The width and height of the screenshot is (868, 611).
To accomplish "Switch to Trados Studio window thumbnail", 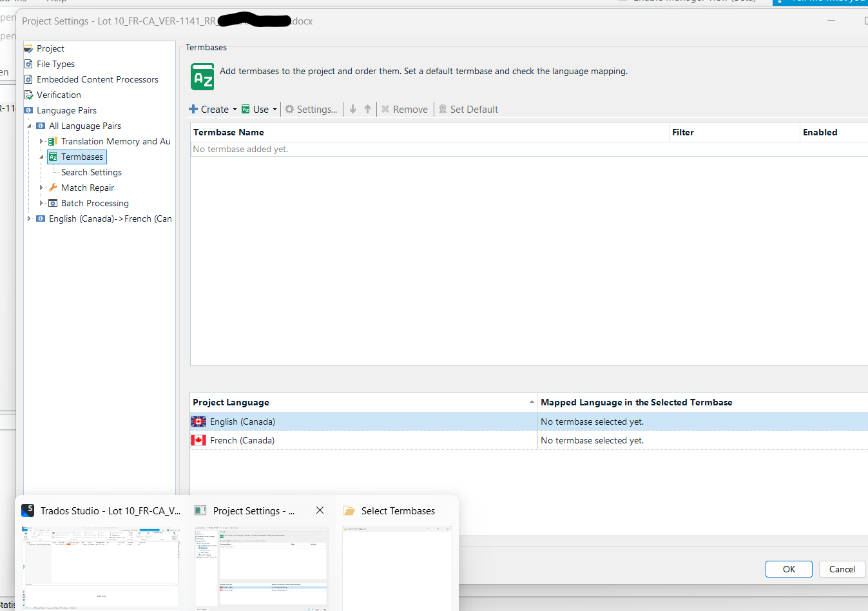I will (x=101, y=567).
